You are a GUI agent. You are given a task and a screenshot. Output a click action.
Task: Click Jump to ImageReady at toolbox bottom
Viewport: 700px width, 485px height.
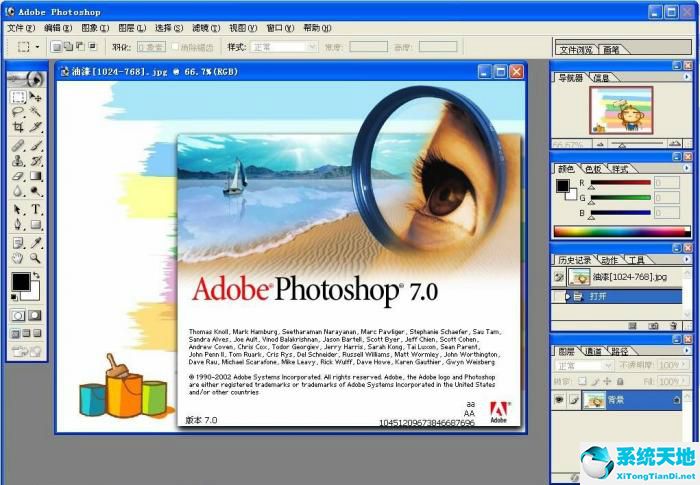[x=26, y=351]
